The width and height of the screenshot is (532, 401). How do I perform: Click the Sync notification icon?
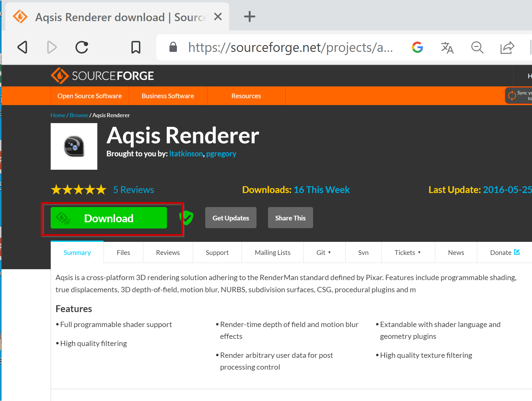pos(512,95)
